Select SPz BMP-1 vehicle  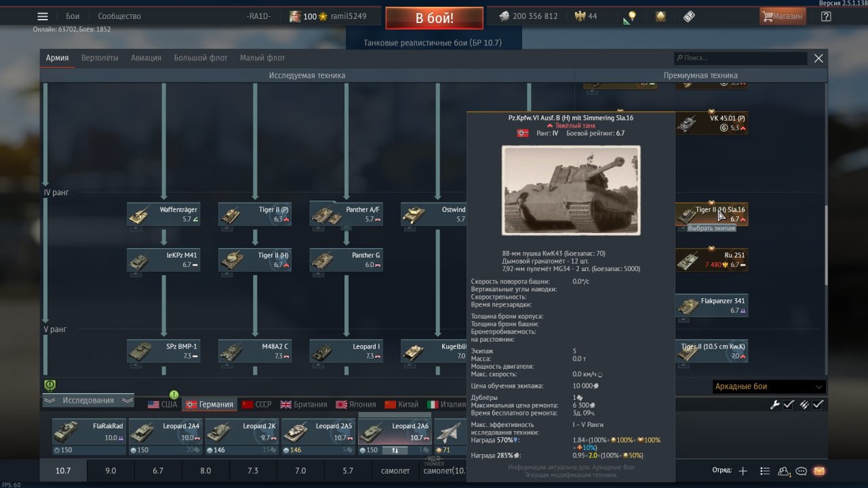pos(163,351)
